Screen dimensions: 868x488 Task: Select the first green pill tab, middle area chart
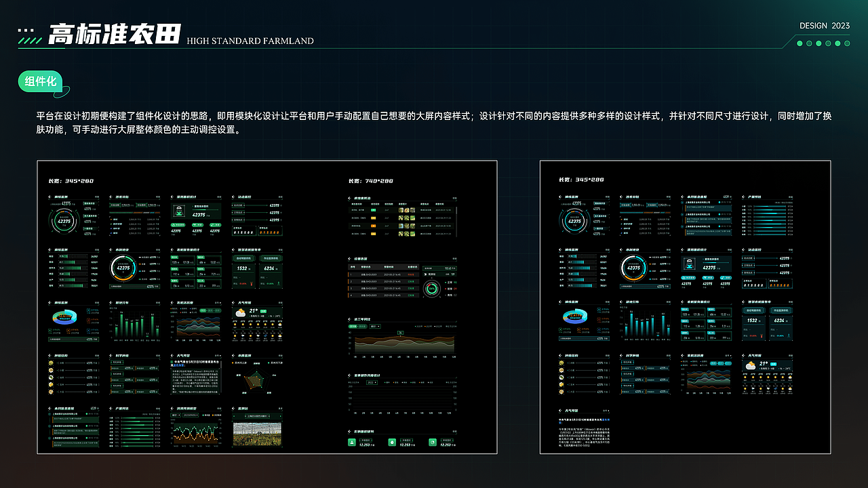coord(353,326)
